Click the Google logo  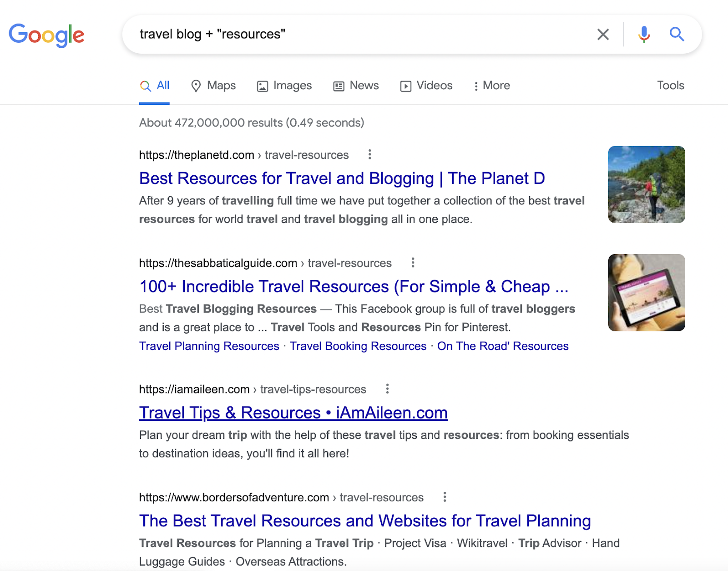[47, 35]
